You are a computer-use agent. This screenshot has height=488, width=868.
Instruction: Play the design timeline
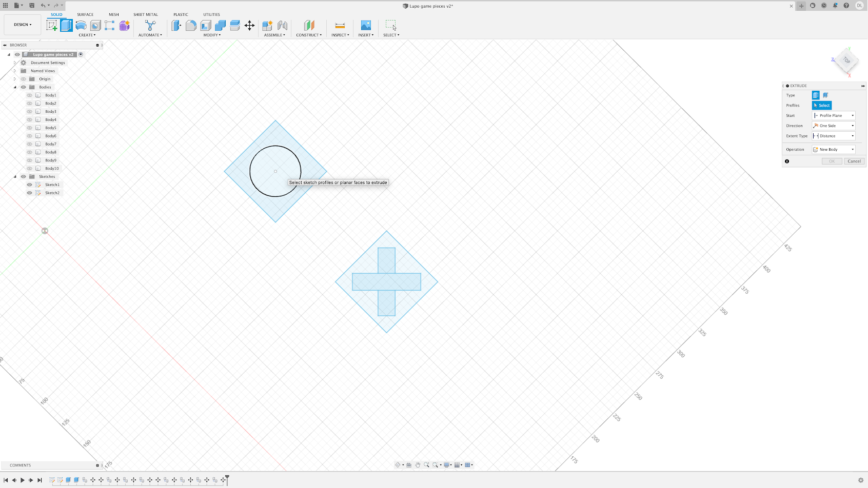click(x=23, y=480)
